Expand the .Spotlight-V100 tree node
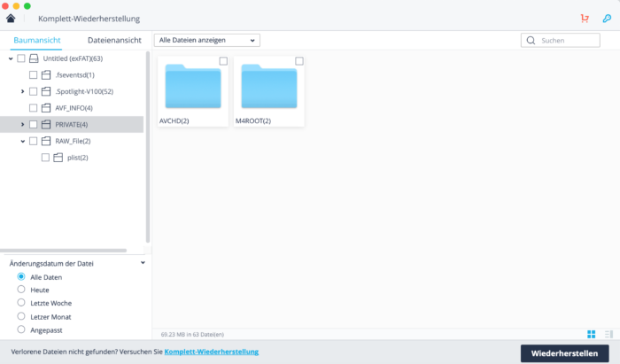Screen dimensions: 620x364 click(22, 91)
